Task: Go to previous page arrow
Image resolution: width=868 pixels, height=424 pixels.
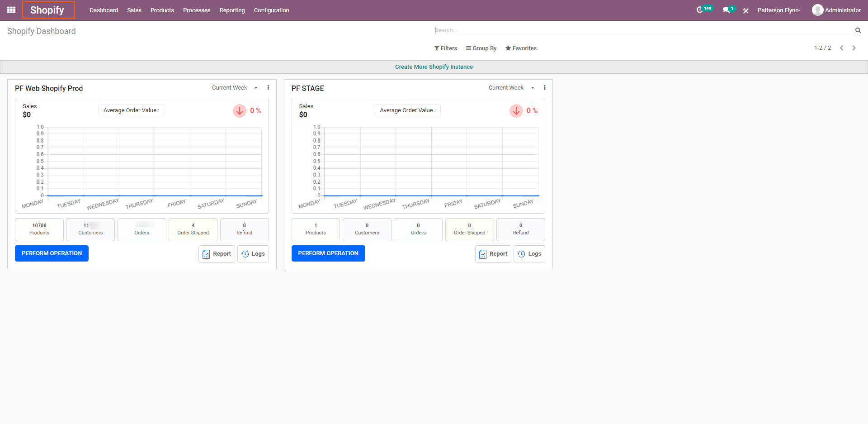Action: point(842,48)
